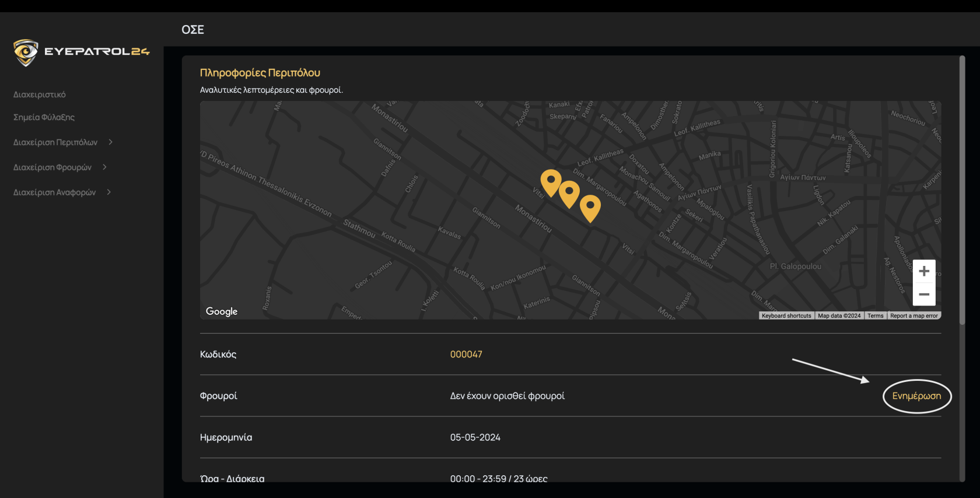Open Διαχειριστικό menu item
This screenshot has width=980, height=498.
40,94
